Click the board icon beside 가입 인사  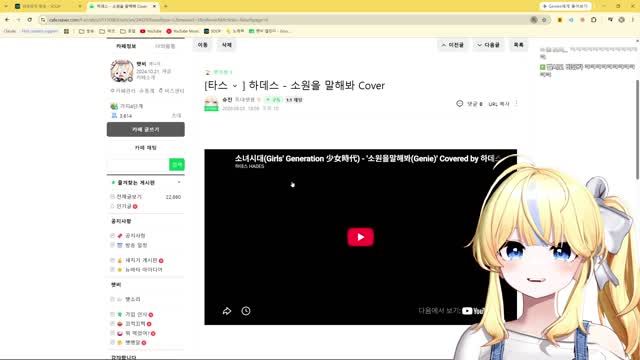tap(120, 315)
